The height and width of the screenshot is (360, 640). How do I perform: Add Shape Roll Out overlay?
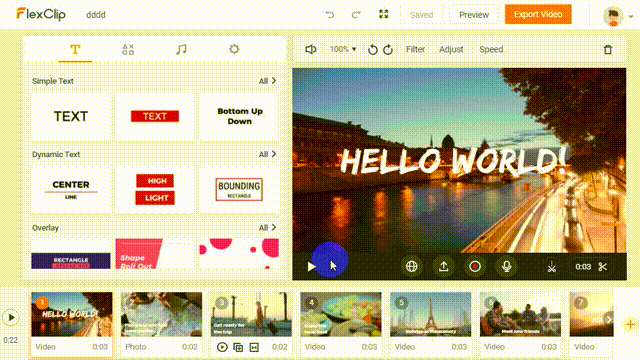click(155, 254)
